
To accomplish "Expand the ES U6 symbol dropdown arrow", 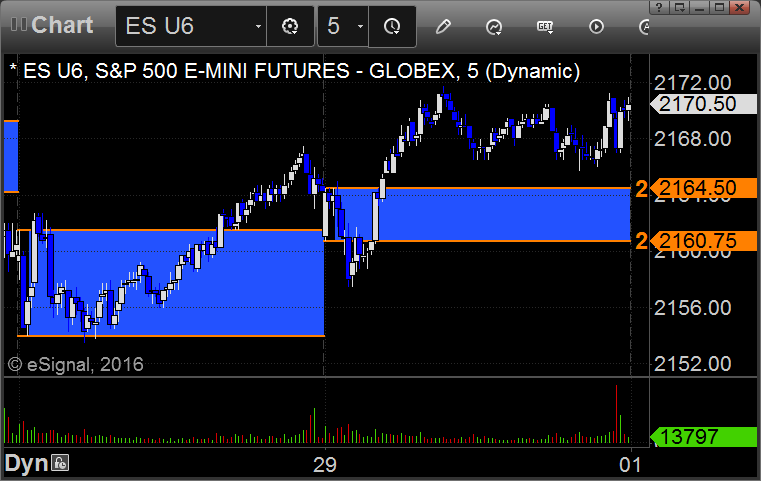I will tap(258, 27).
